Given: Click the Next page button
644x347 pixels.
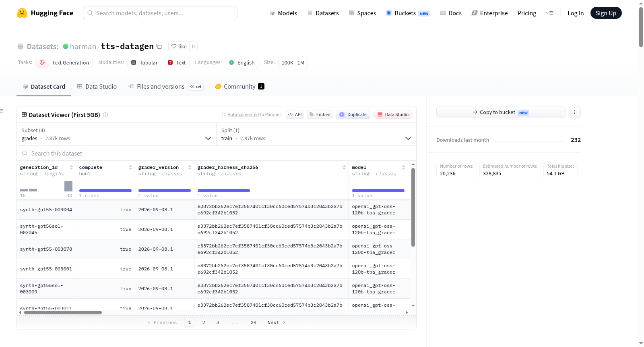Looking at the screenshot, I should (x=277, y=322).
